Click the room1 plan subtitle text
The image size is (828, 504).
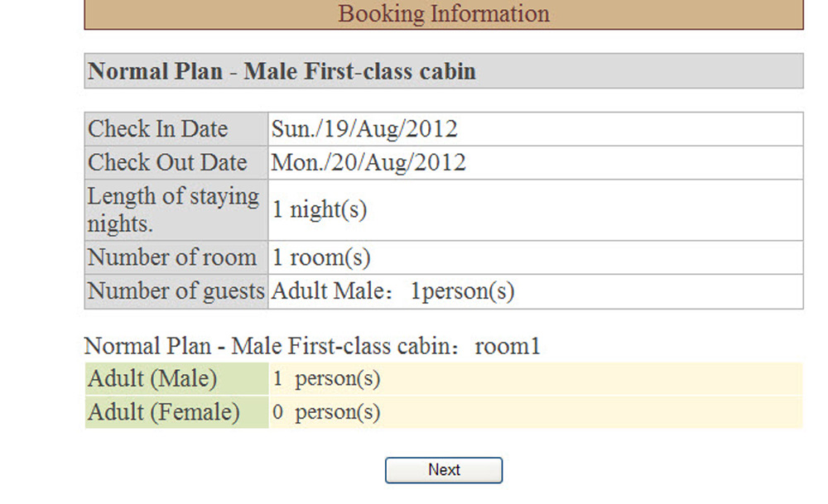coord(312,346)
